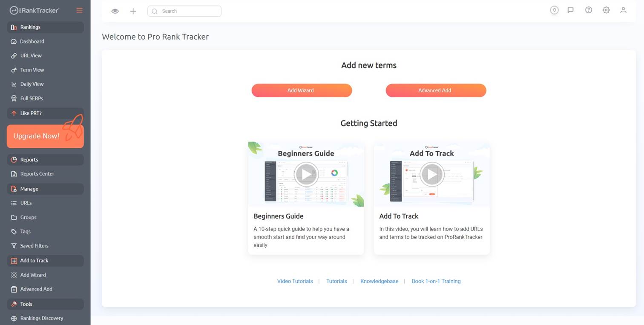Click the Groups folder icon
The height and width of the screenshot is (325, 644).
[x=14, y=217]
